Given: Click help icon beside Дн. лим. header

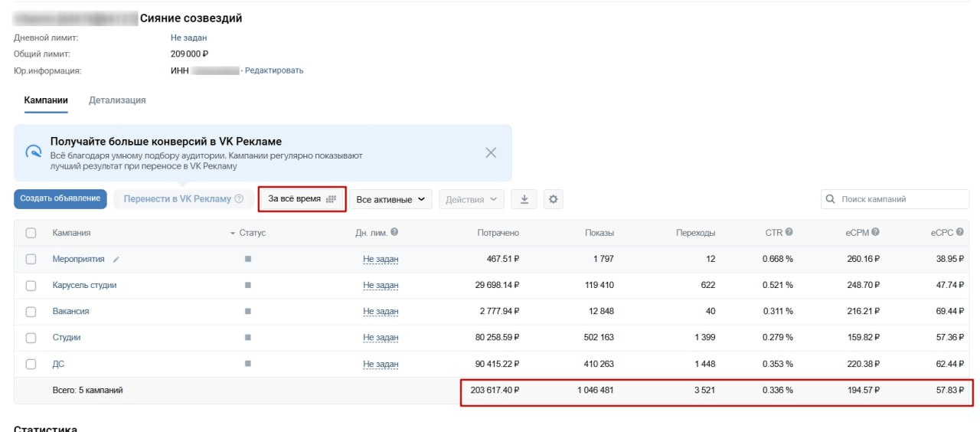Looking at the screenshot, I should pos(395,233).
